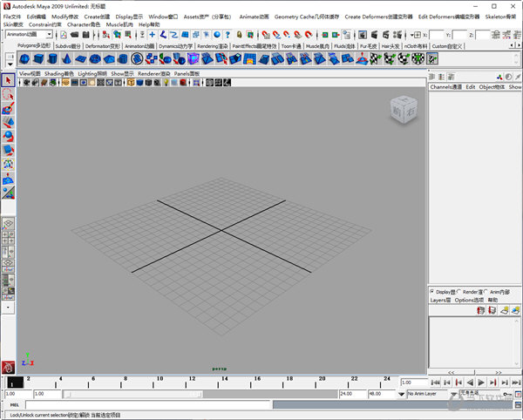Open Options menu in layer editor

tap(469, 300)
